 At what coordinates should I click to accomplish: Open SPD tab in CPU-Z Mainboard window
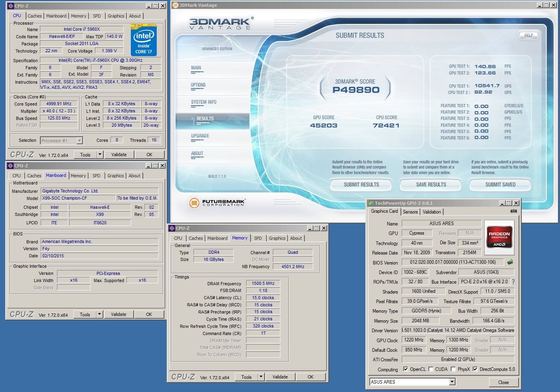[x=97, y=176]
